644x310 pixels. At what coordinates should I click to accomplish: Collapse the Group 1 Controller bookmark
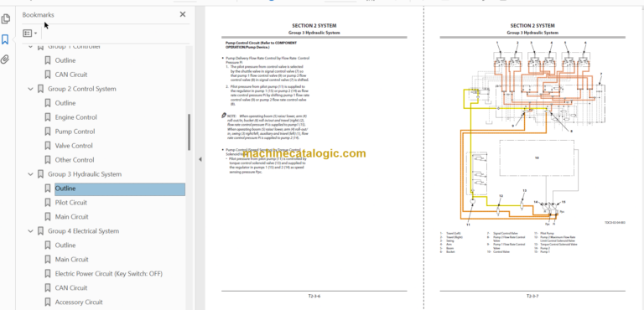(30, 46)
